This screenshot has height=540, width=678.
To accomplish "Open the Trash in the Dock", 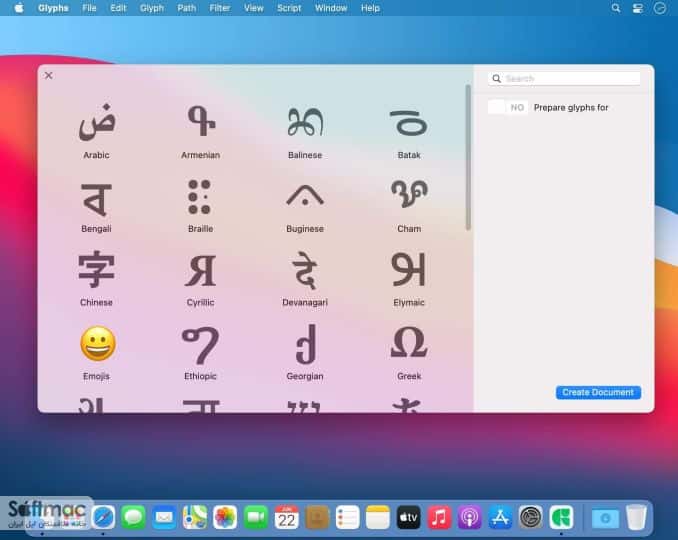I will click(x=636, y=517).
